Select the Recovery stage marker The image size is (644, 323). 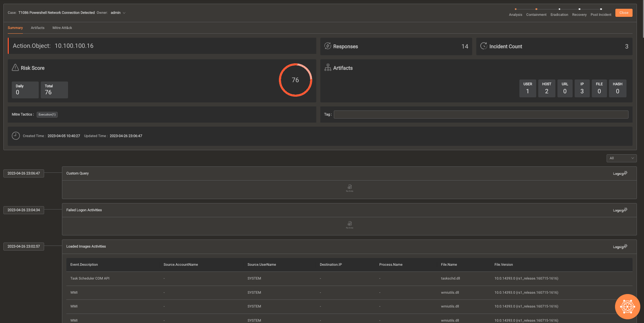click(x=579, y=9)
